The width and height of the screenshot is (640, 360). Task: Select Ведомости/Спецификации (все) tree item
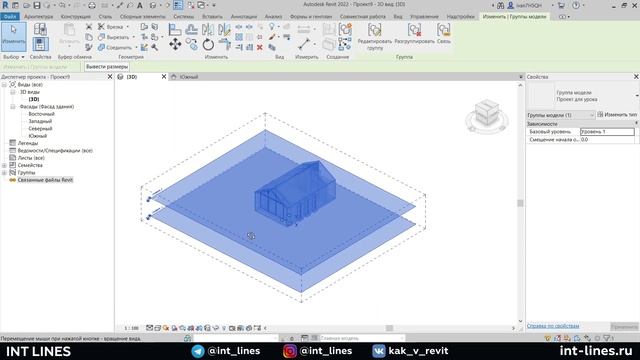[55, 151]
